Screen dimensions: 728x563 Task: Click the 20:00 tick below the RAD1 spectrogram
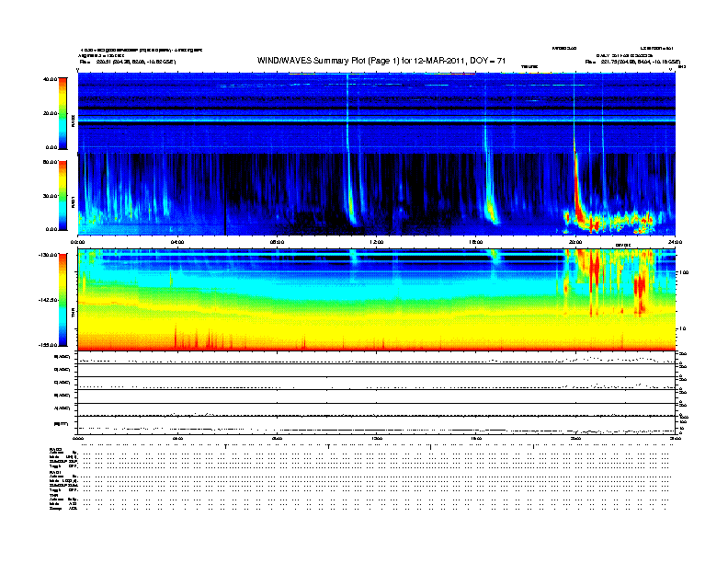click(575, 242)
